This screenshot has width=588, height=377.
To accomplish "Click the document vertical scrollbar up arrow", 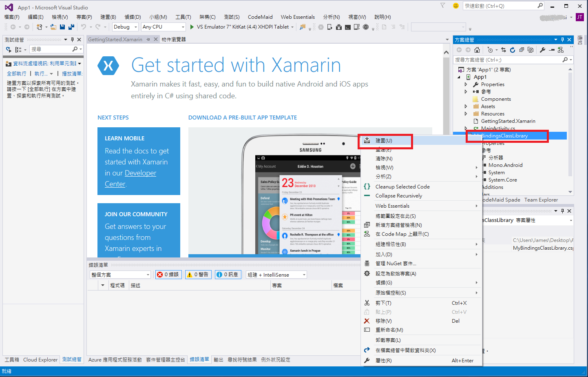I will 447,53.
